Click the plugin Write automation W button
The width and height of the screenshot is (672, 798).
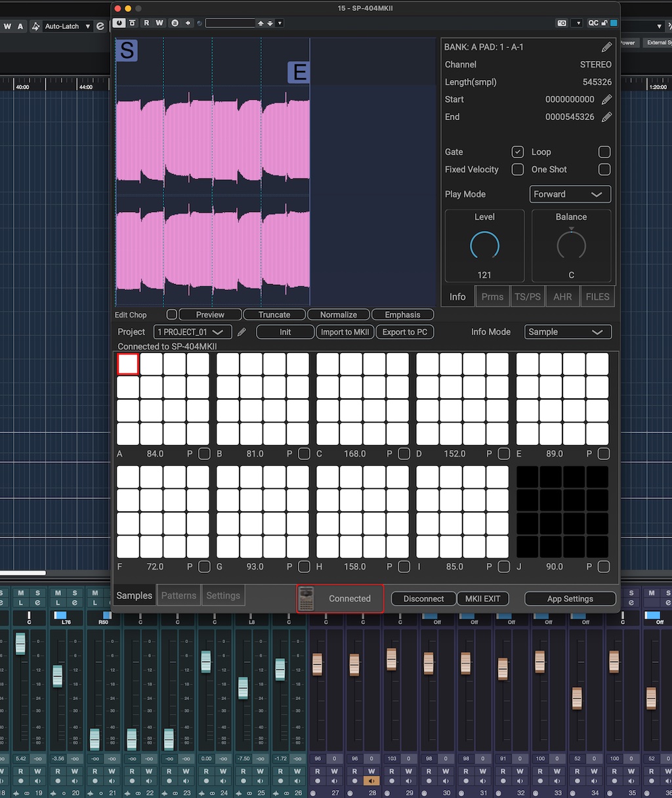159,23
